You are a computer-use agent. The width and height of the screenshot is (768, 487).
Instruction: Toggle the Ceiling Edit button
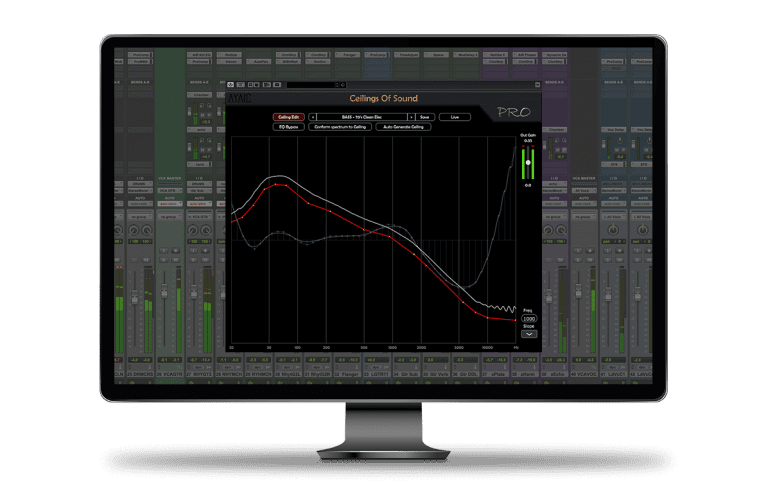point(288,117)
